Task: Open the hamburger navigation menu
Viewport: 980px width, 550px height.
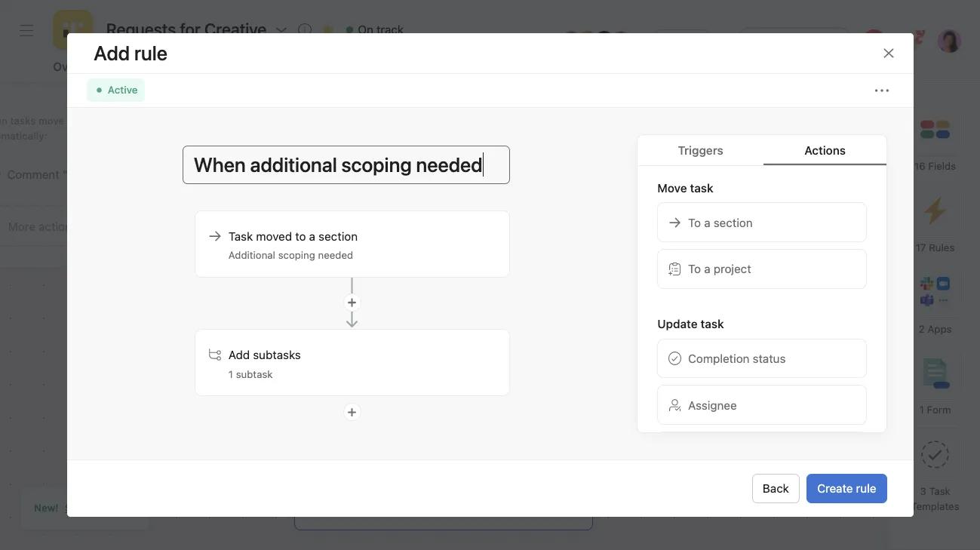Action: [x=26, y=30]
